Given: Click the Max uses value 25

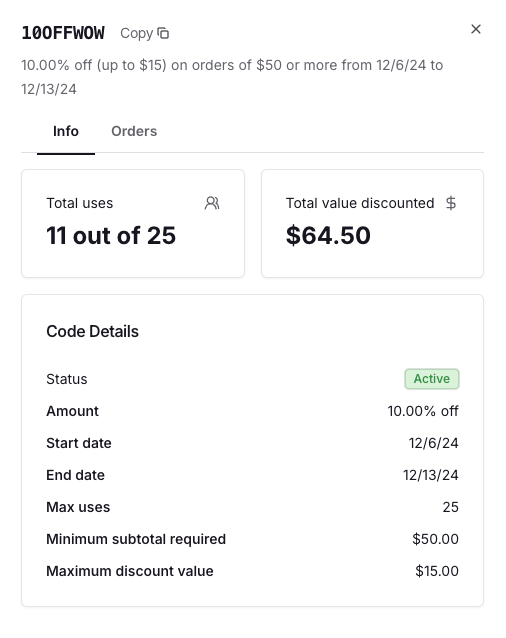Looking at the screenshot, I should pos(451,507).
